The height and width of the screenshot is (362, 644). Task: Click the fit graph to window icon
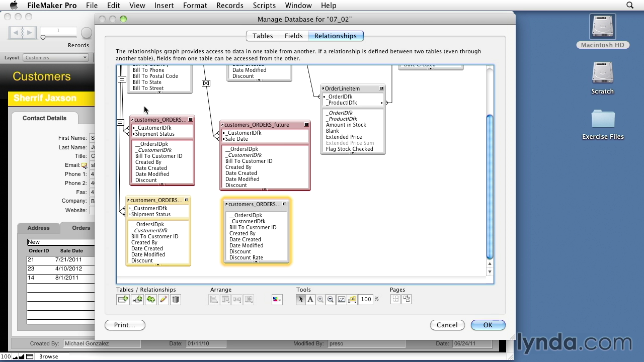pos(342,299)
